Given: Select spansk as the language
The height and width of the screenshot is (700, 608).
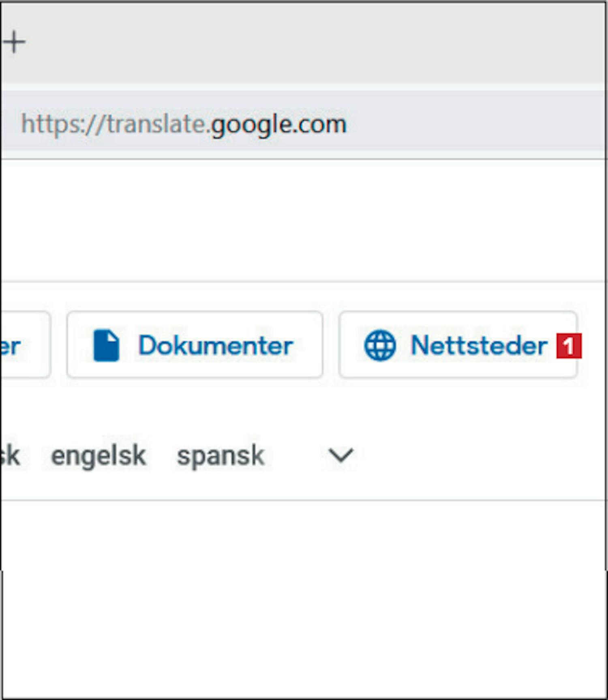Looking at the screenshot, I should (x=221, y=456).
